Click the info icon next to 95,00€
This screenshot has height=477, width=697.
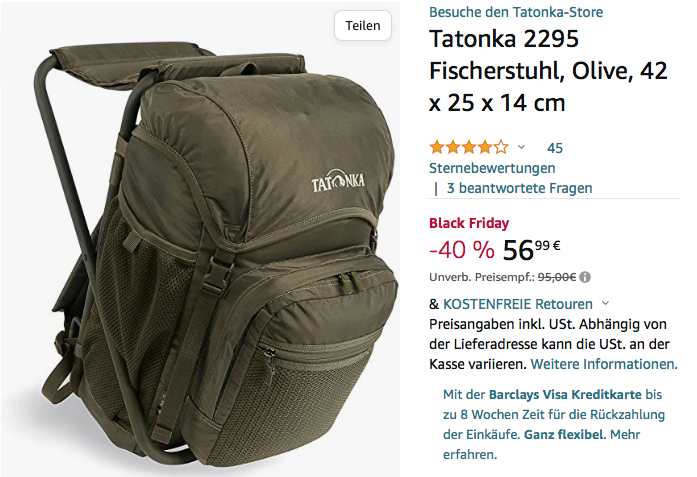click(585, 277)
